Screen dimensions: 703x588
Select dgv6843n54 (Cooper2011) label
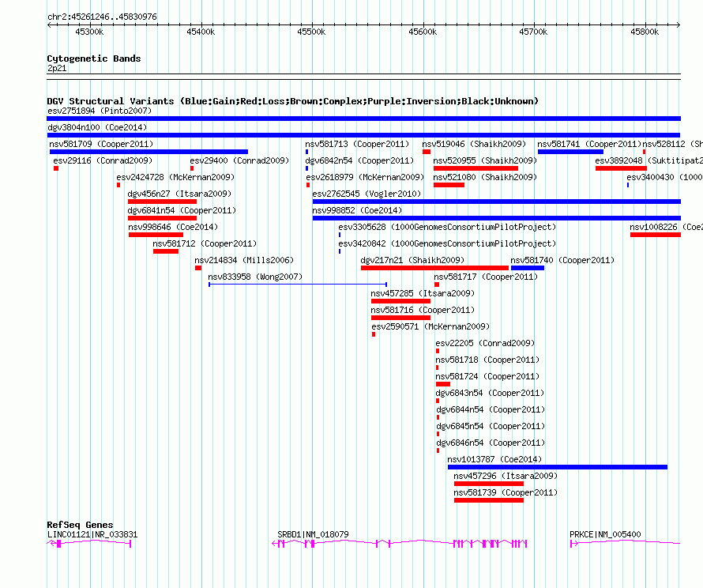point(490,393)
